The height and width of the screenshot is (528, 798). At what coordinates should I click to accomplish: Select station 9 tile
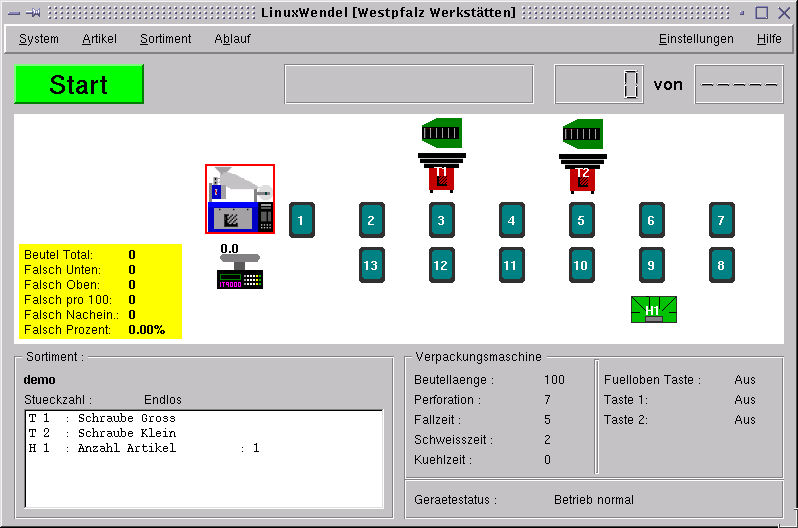click(651, 265)
